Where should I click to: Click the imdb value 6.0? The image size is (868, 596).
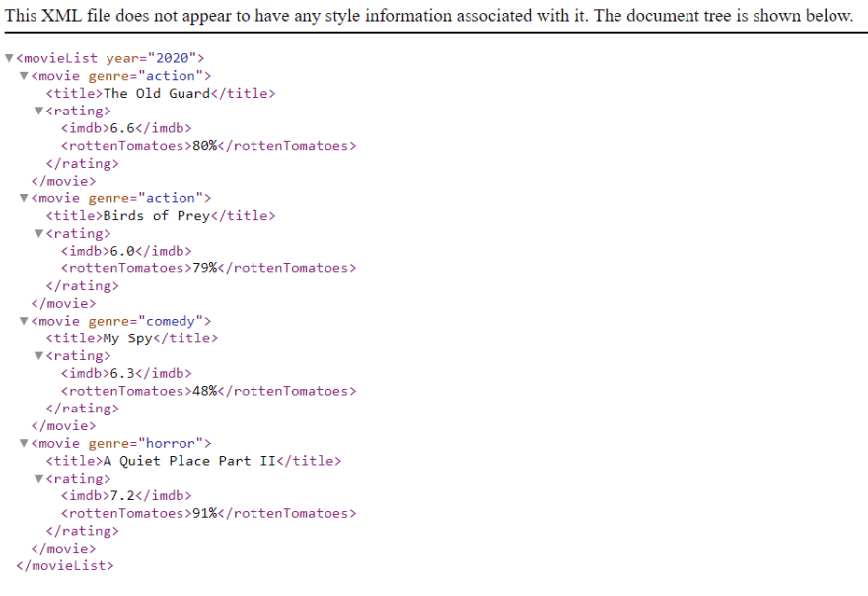pyautogui.click(x=122, y=251)
